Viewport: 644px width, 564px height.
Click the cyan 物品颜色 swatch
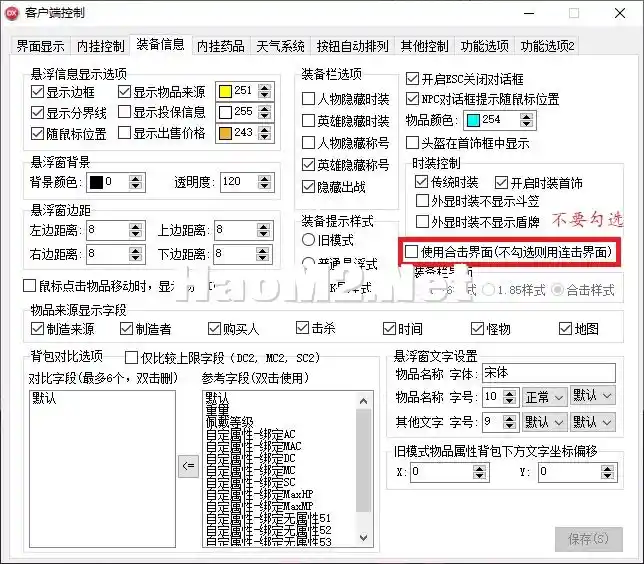click(474, 120)
